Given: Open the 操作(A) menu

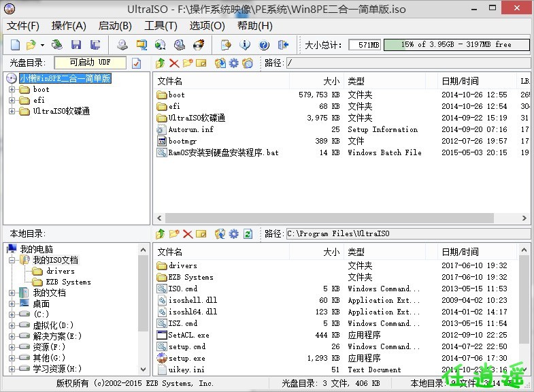Looking at the screenshot, I should click(69, 26).
